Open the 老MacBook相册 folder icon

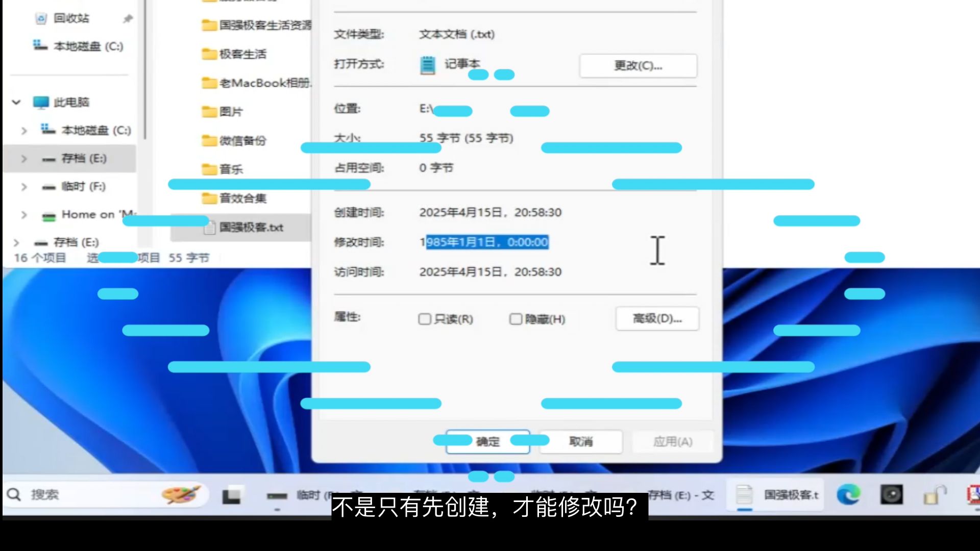coord(209,83)
